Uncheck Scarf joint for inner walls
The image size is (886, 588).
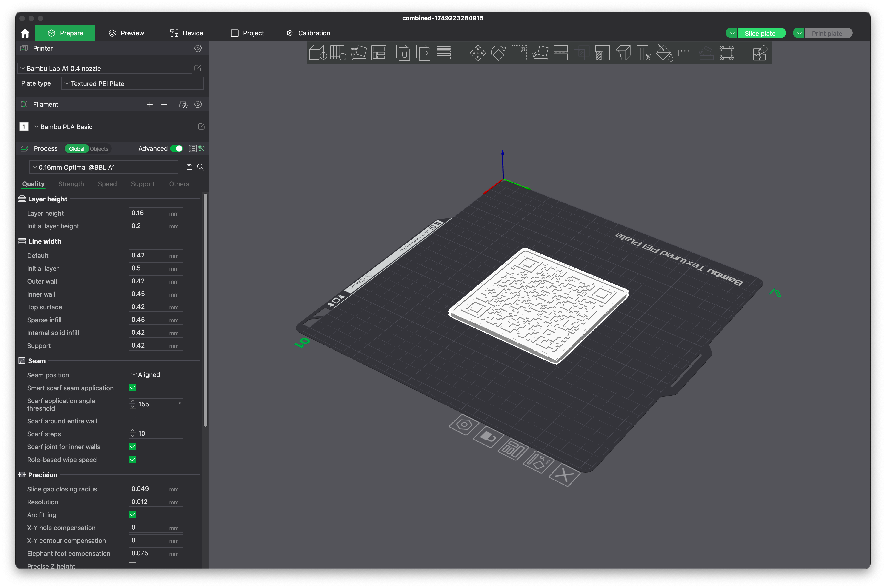(132, 447)
